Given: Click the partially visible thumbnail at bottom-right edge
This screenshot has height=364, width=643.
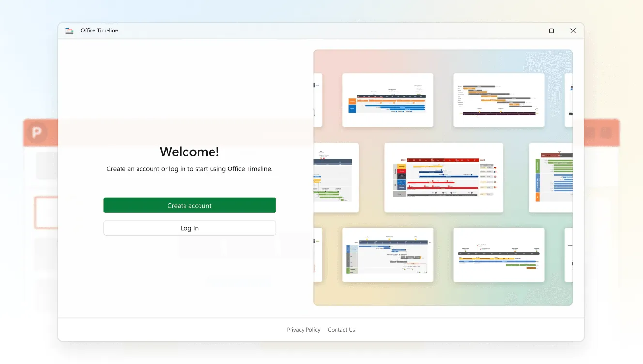Looking at the screenshot, I should click(568, 255).
